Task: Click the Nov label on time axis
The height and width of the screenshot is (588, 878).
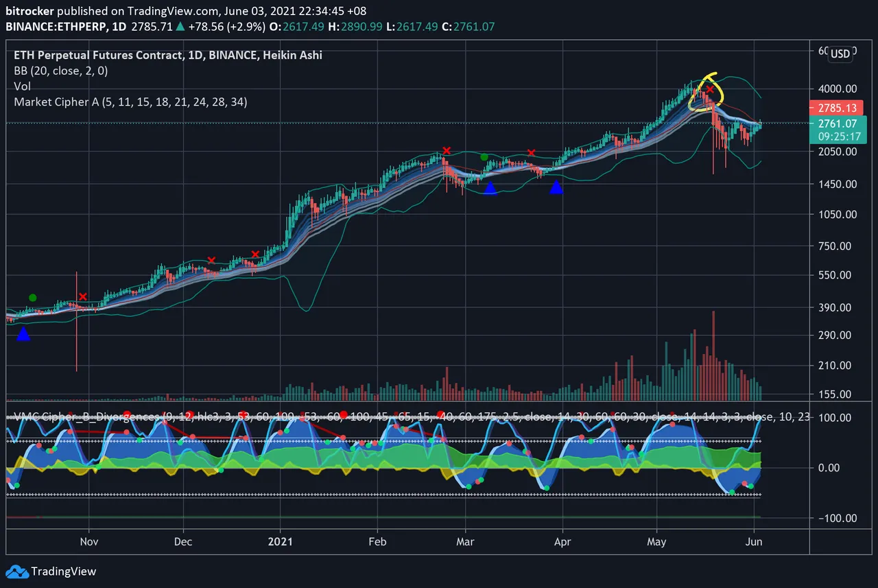Action: (90, 541)
